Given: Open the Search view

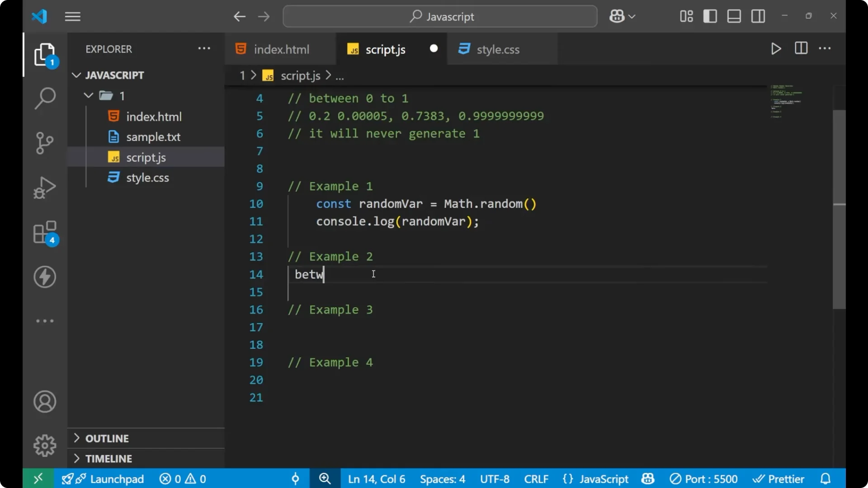Looking at the screenshot, I should click(45, 98).
